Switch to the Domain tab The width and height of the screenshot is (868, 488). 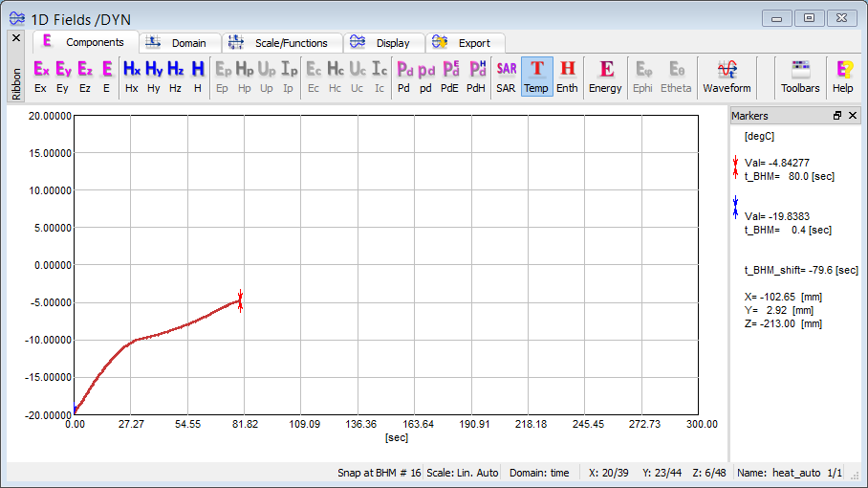(180, 43)
